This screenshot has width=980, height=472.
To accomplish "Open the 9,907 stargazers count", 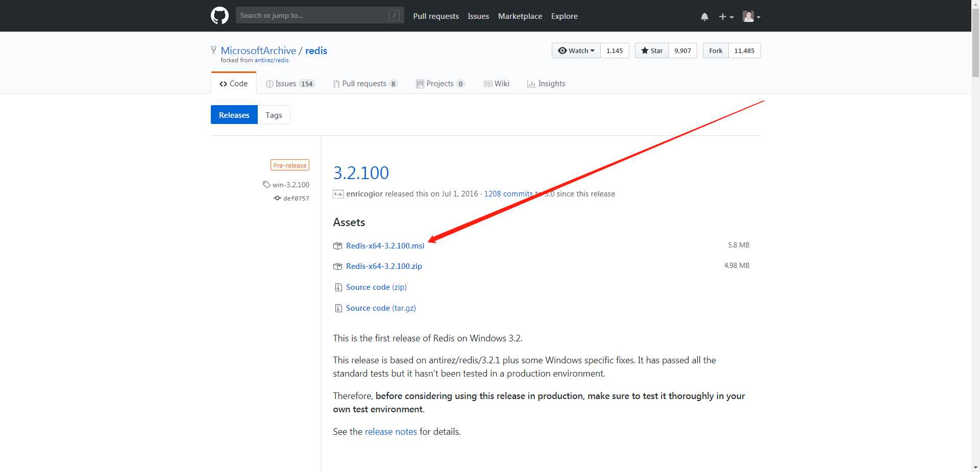I will 682,51.
